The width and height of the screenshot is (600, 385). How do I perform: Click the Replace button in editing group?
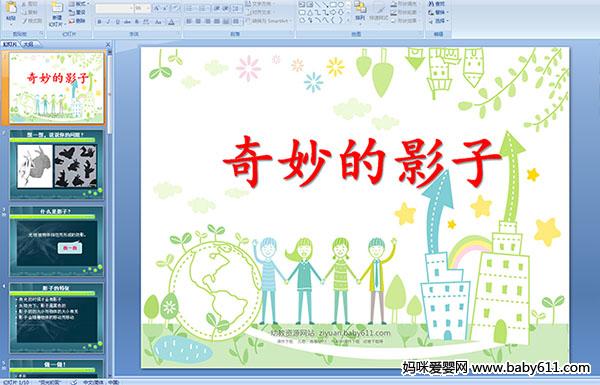438,13
